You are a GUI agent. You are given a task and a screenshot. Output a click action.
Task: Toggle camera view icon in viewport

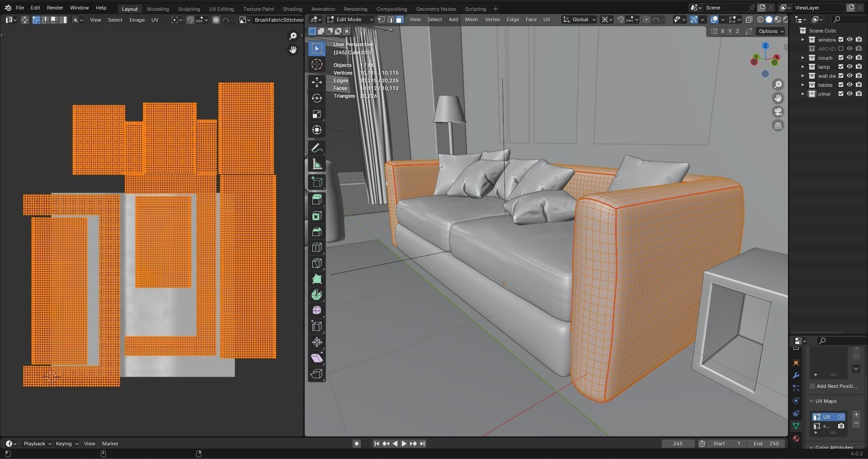point(778,112)
